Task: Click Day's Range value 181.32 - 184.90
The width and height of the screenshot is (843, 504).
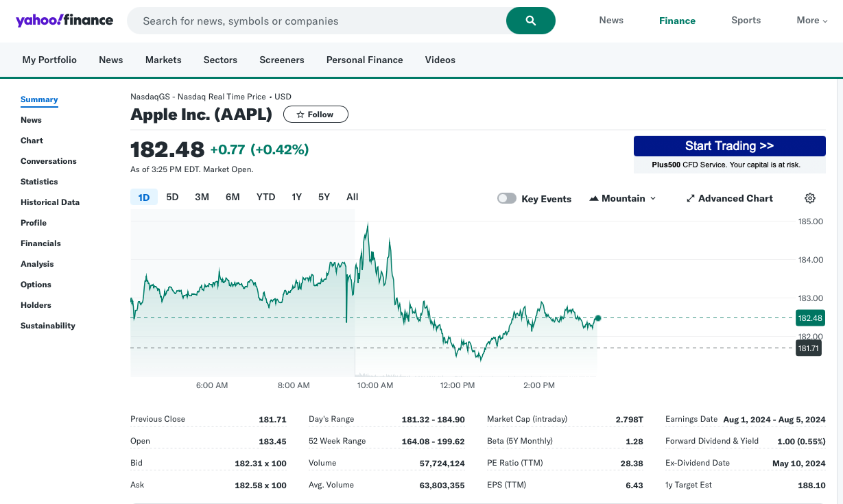Action: tap(433, 420)
